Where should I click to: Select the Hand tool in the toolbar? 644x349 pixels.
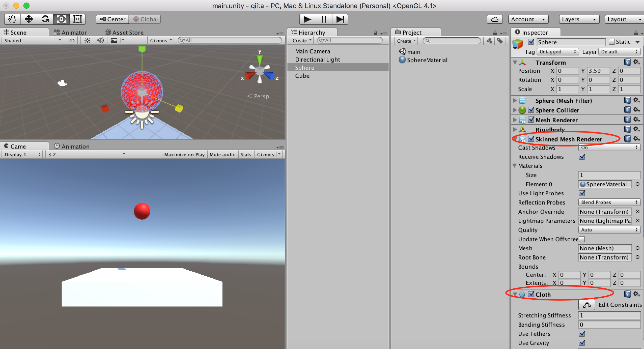click(12, 19)
